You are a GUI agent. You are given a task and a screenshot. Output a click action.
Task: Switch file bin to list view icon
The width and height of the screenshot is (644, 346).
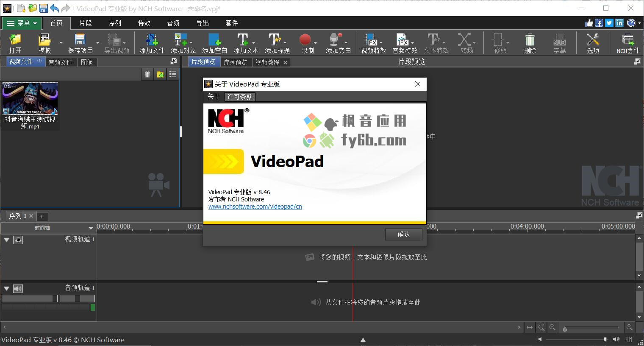pyautogui.click(x=173, y=74)
